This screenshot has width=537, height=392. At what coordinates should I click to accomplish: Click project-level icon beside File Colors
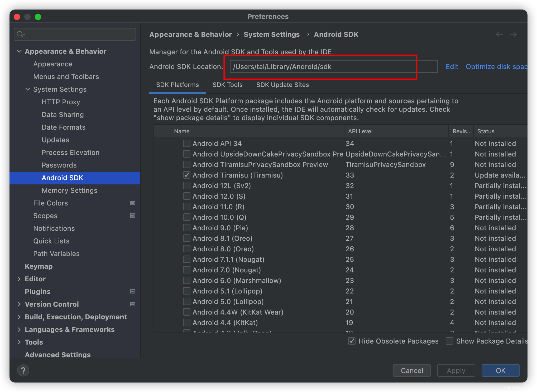133,203
